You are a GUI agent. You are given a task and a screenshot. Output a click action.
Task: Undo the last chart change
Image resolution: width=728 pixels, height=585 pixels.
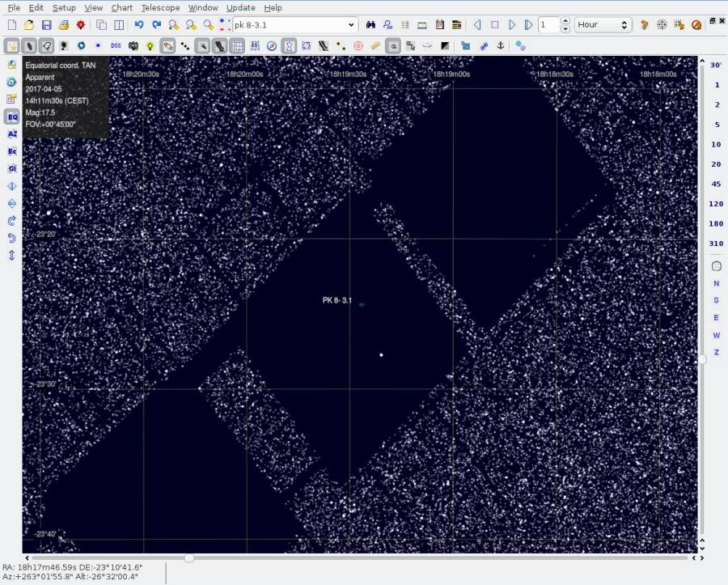[139, 25]
